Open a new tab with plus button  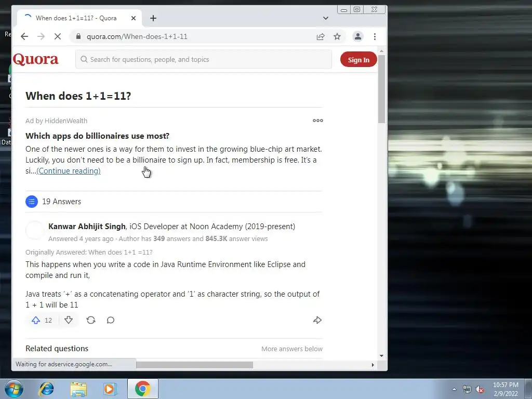[x=153, y=18]
